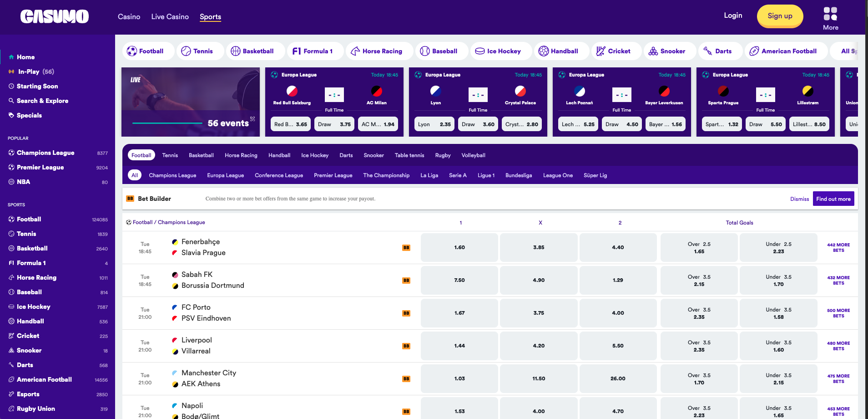Click the Cricket icon in sidebar
The height and width of the screenshot is (419, 868).
pyautogui.click(x=11, y=336)
